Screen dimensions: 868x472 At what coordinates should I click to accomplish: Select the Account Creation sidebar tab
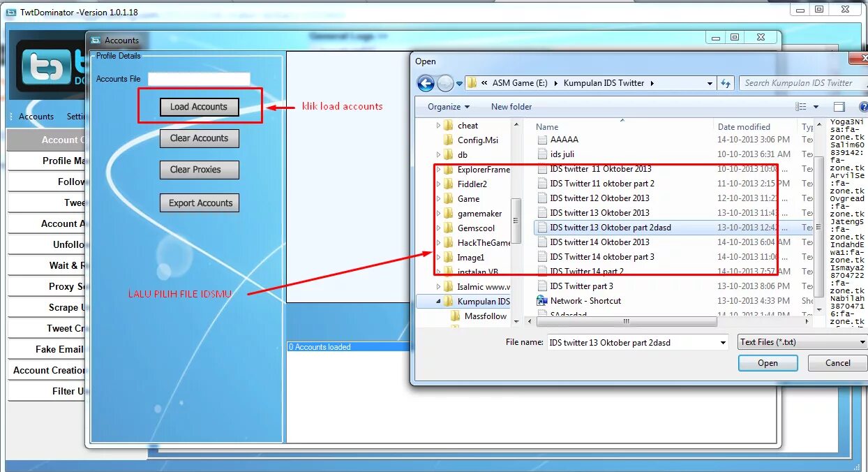pos(47,370)
